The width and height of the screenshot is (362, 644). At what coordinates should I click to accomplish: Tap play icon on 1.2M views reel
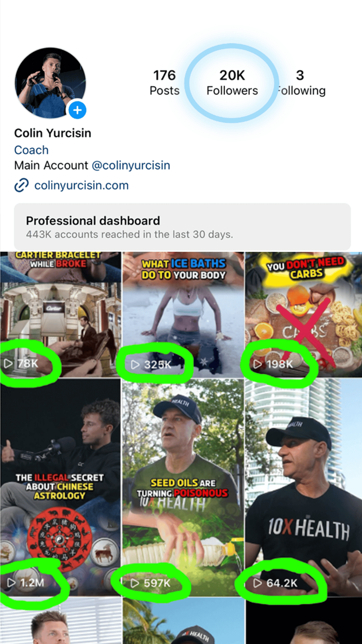click(x=11, y=583)
